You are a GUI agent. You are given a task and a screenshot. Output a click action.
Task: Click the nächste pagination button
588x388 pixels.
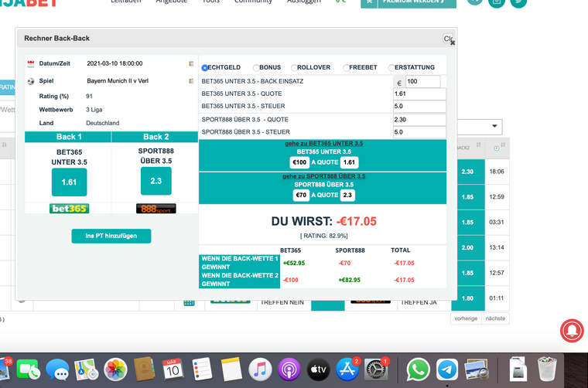495,318
